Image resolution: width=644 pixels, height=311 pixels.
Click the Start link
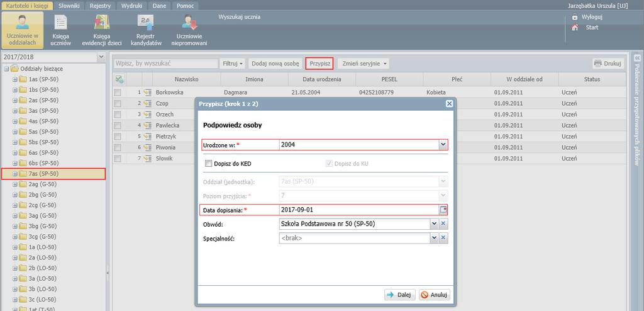point(592,28)
